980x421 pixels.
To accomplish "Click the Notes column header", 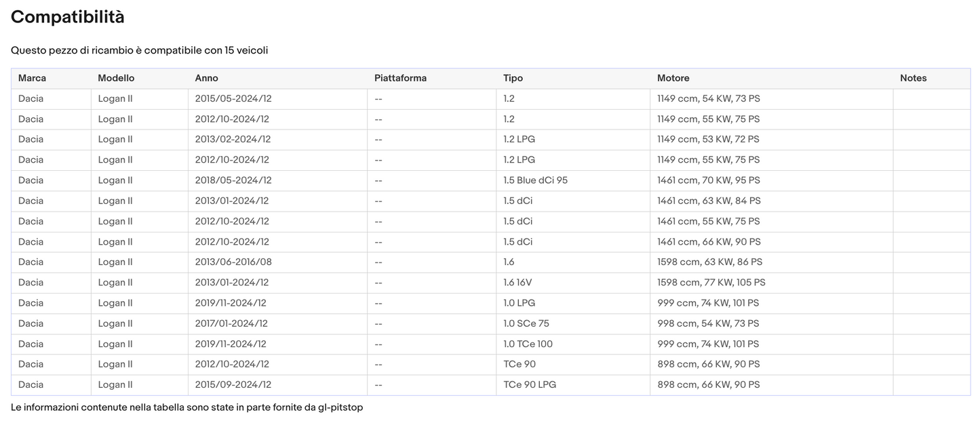I will click(913, 78).
